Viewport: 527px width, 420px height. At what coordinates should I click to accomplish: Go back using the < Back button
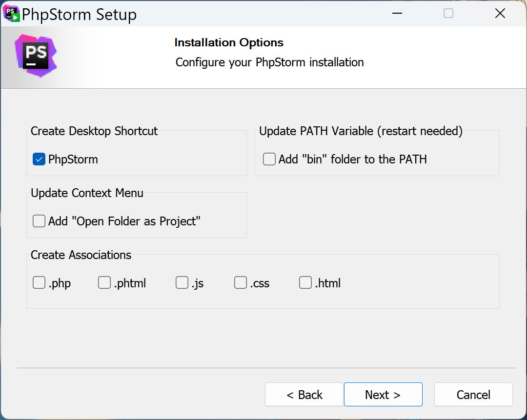[304, 395]
